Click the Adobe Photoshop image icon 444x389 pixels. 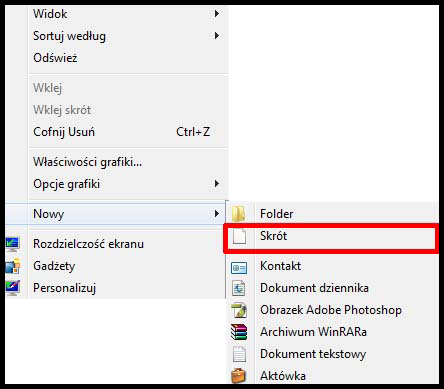(239, 310)
